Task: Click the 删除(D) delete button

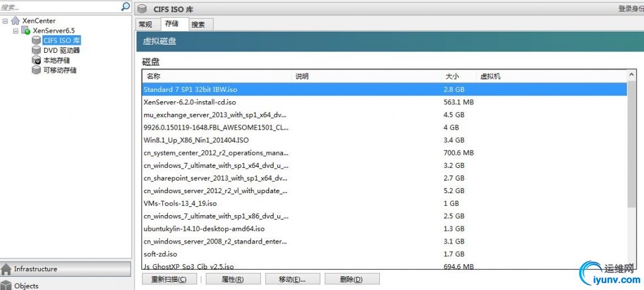Action: click(x=352, y=279)
